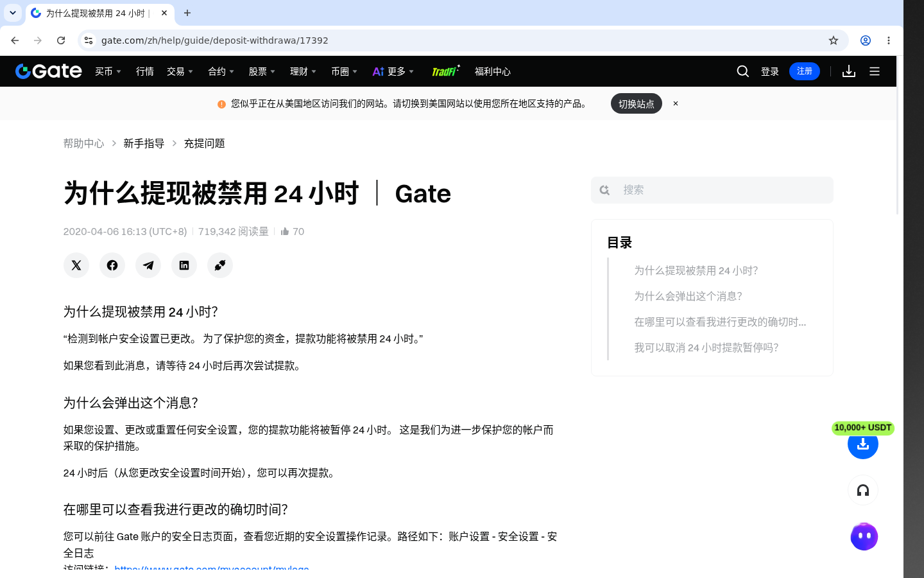
Task: Expand the 交易 dropdown menu
Action: (x=180, y=71)
